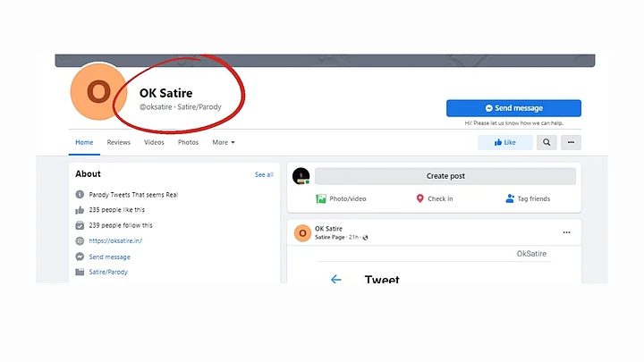Click '239 people follow this' text
Screen dimensions: 644x362
(121, 225)
